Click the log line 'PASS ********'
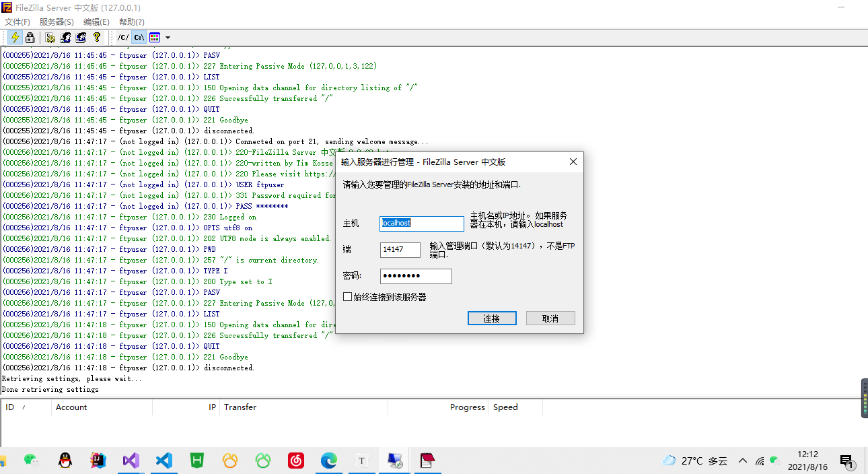The height and width of the screenshot is (474, 868). (145, 206)
